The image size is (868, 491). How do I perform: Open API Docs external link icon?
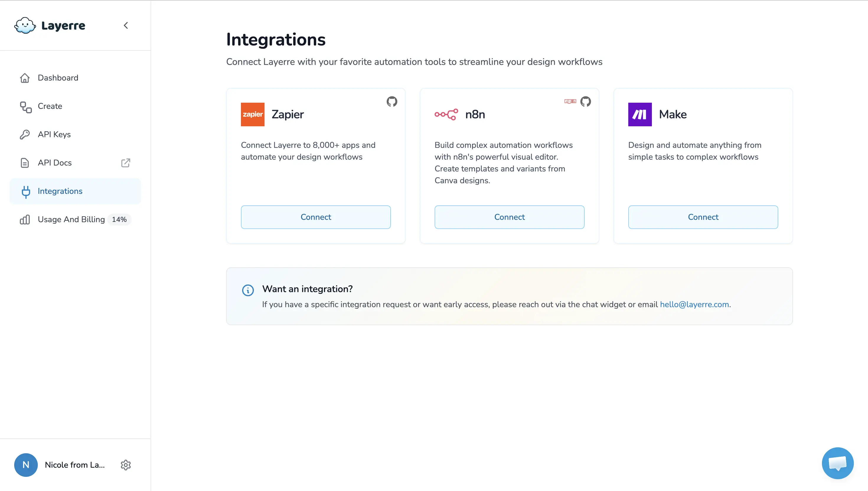pos(125,163)
